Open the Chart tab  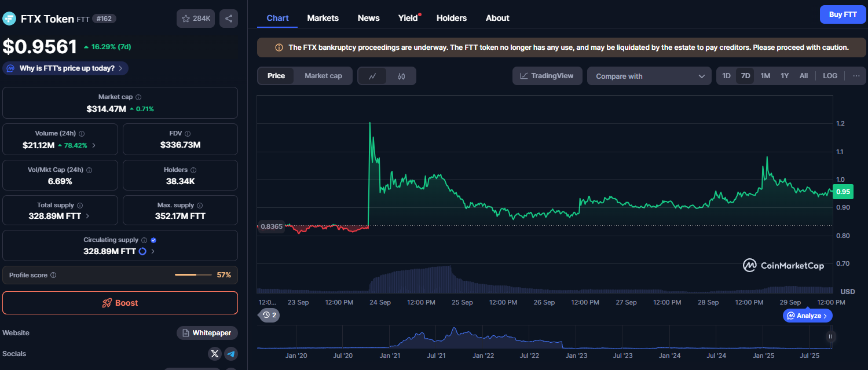(277, 18)
